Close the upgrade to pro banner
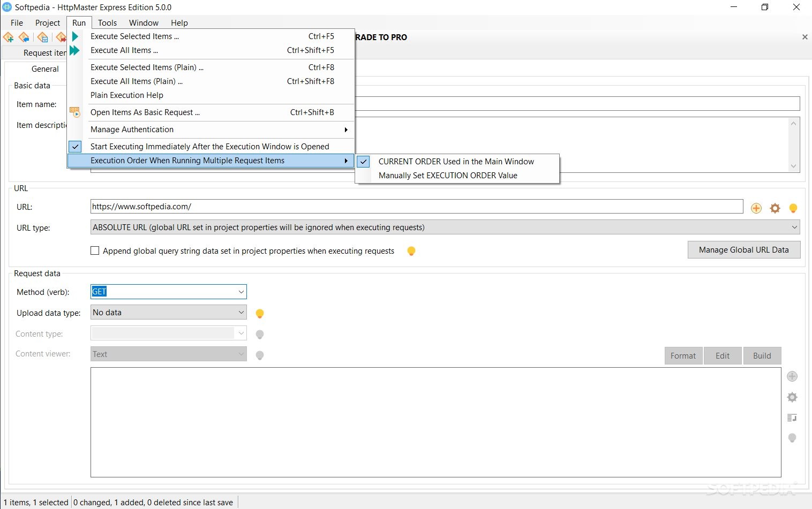The width and height of the screenshot is (812, 509). pos(805,37)
